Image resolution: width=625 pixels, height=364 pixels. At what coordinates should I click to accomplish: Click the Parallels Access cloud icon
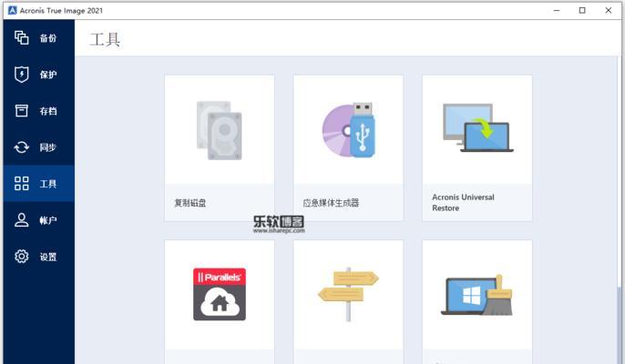click(x=220, y=294)
